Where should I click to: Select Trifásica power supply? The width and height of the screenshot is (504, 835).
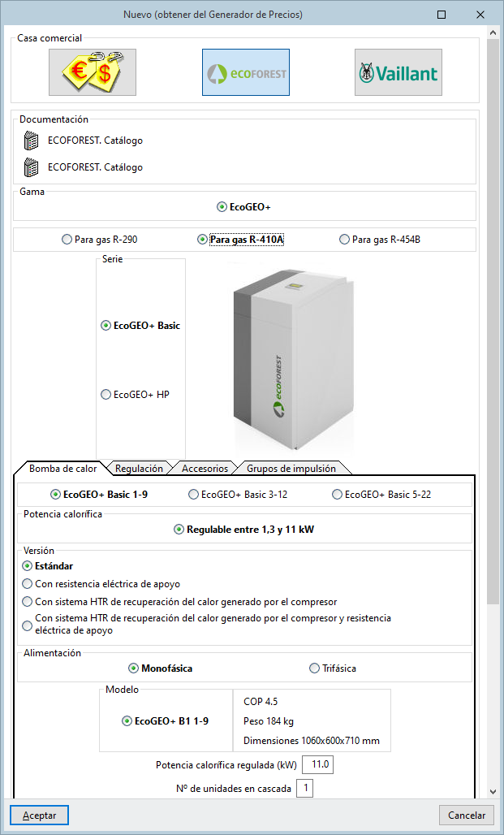[333, 668]
